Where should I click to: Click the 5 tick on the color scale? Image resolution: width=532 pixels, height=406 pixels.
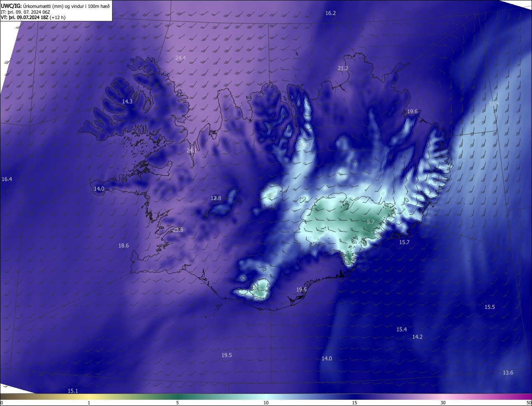point(177,403)
